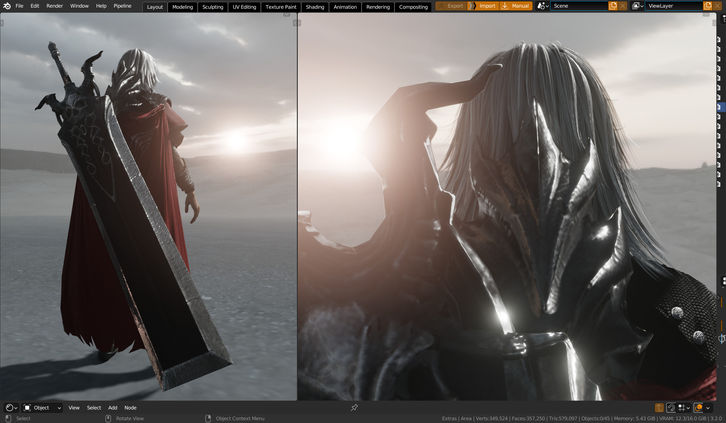Image resolution: width=726 pixels, height=423 pixels.
Task: Toggle snapping icon in node editor header
Action: coord(671,408)
